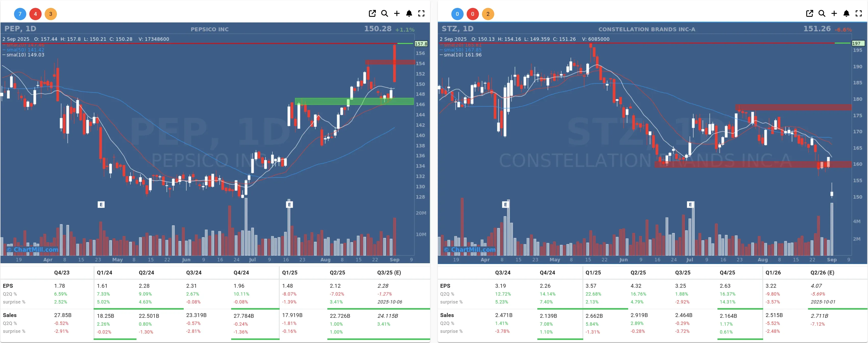The height and width of the screenshot is (343, 868).
Task: Click PEP estimated sales 24.115B
Action: [388, 316]
